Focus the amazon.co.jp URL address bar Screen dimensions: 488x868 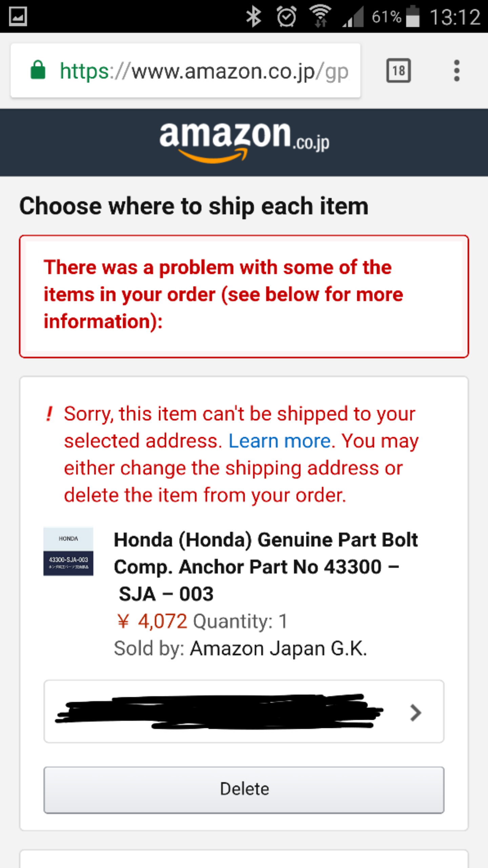click(x=185, y=71)
